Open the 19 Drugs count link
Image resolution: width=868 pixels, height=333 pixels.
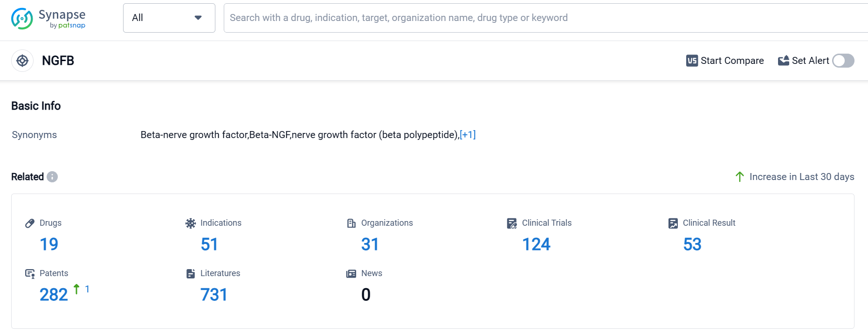(x=49, y=244)
